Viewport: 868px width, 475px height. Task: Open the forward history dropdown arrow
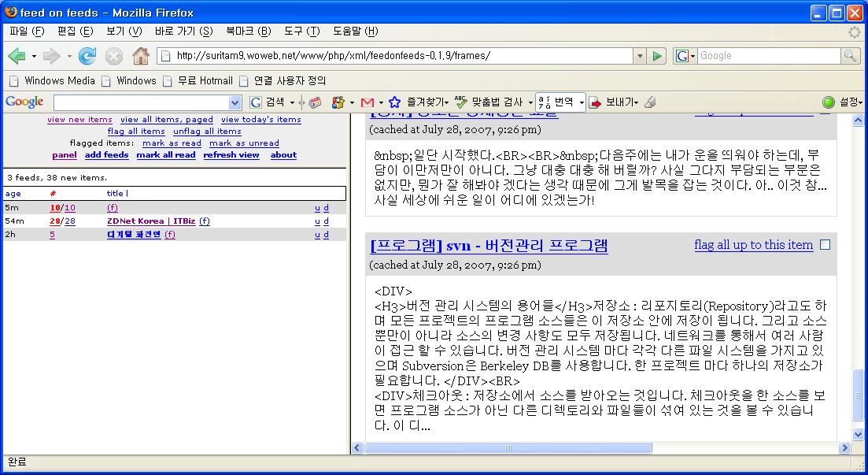click(x=68, y=56)
